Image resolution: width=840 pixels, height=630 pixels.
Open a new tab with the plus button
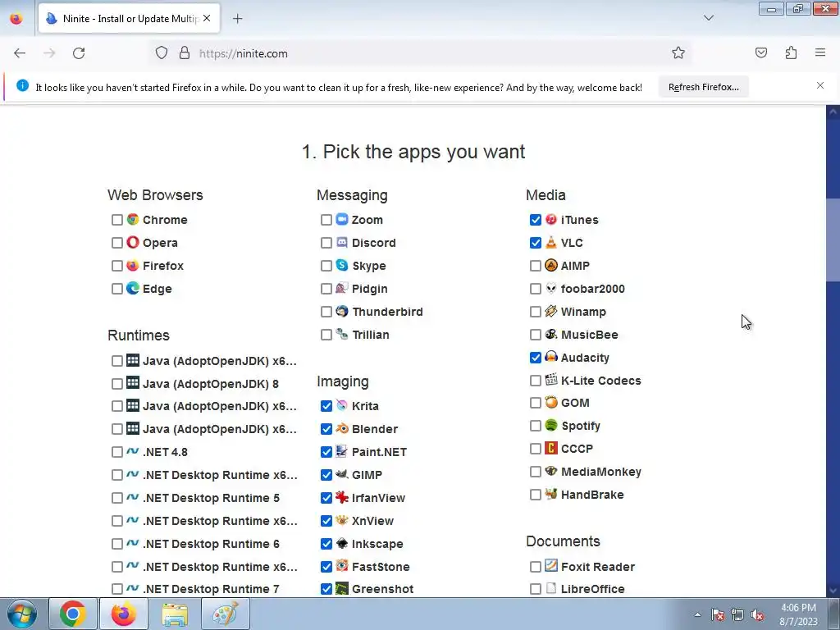237,19
